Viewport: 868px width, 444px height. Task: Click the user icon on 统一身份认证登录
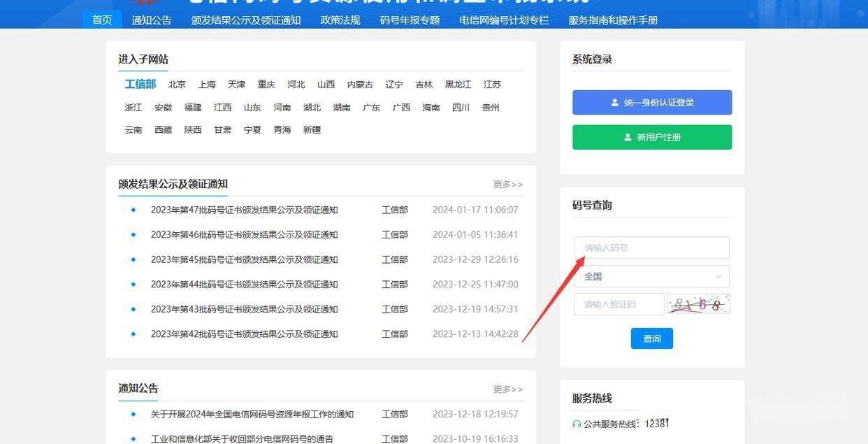615,102
